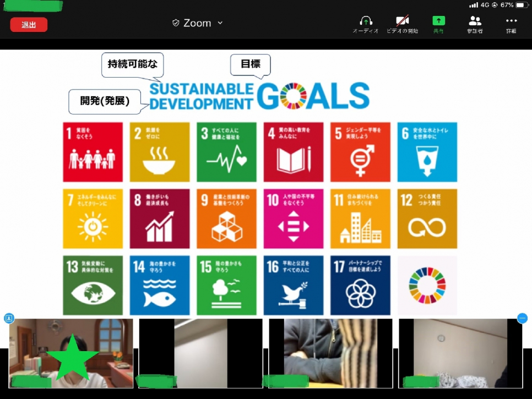Click the SDG color wheel tile

pyautogui.click(x=427, y=286)
